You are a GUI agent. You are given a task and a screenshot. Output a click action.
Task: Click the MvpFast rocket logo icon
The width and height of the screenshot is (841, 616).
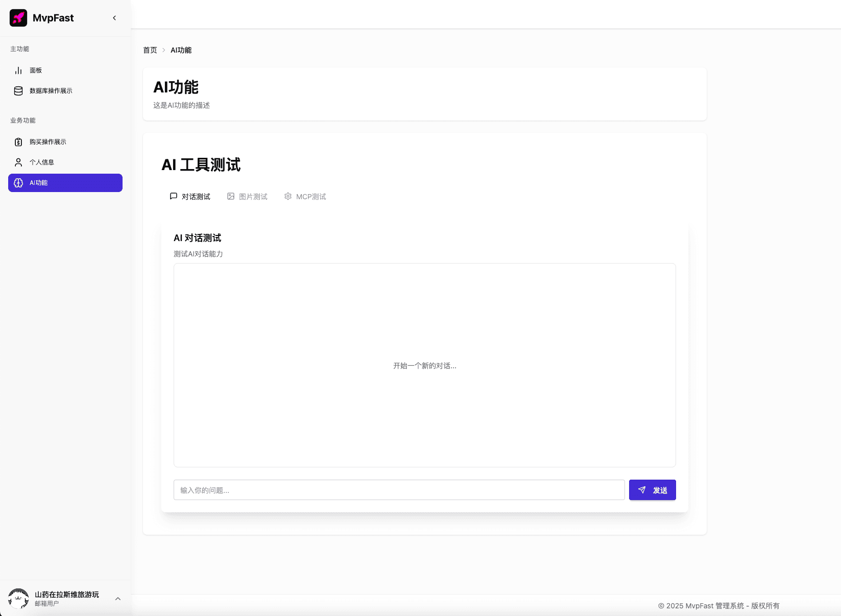click(18, 17)
